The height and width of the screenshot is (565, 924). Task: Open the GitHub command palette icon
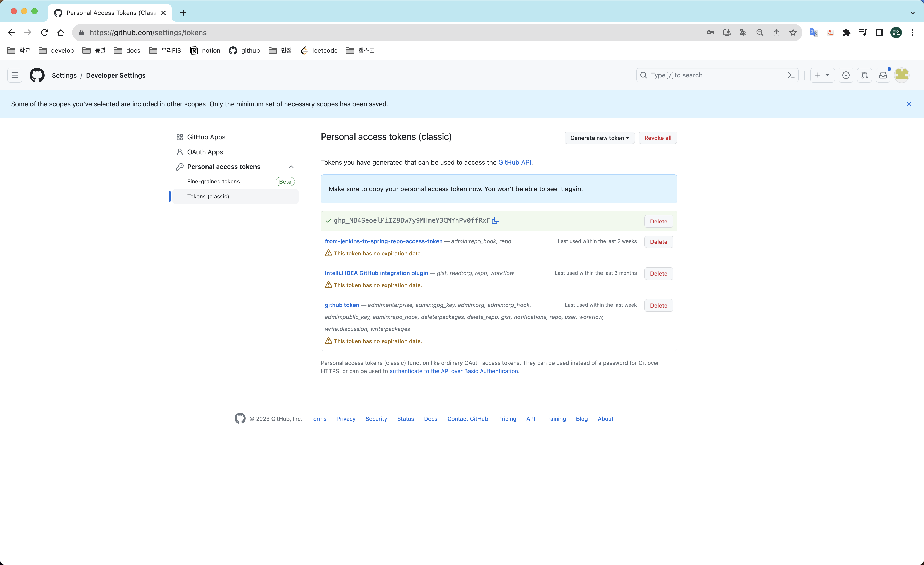791,75
